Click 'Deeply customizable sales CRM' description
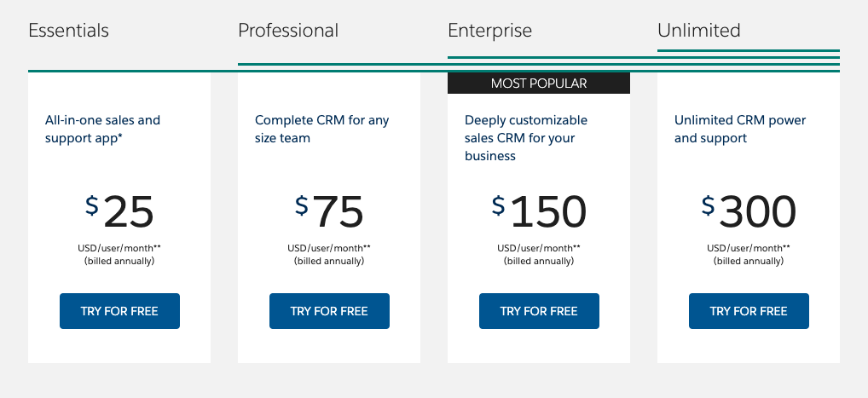The image size is (868, 398). (x=526, y=138)
